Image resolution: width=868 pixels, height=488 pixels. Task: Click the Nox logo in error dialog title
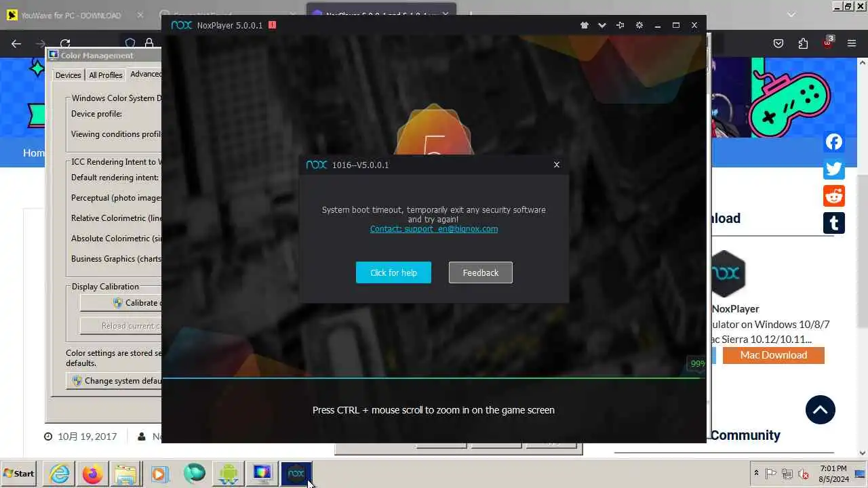317,165
